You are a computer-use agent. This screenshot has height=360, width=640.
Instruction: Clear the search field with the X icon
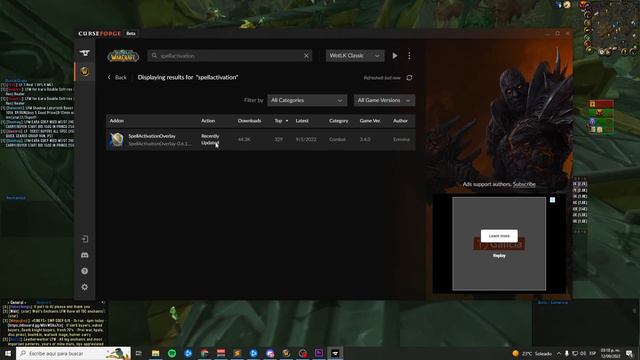(x=306, y=56)
